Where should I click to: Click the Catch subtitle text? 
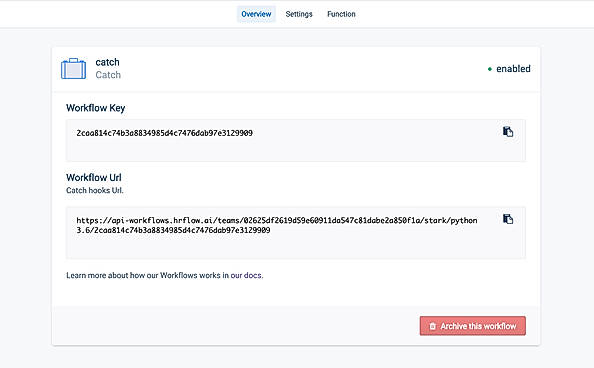pyautogui.click(x=108, y=75)
